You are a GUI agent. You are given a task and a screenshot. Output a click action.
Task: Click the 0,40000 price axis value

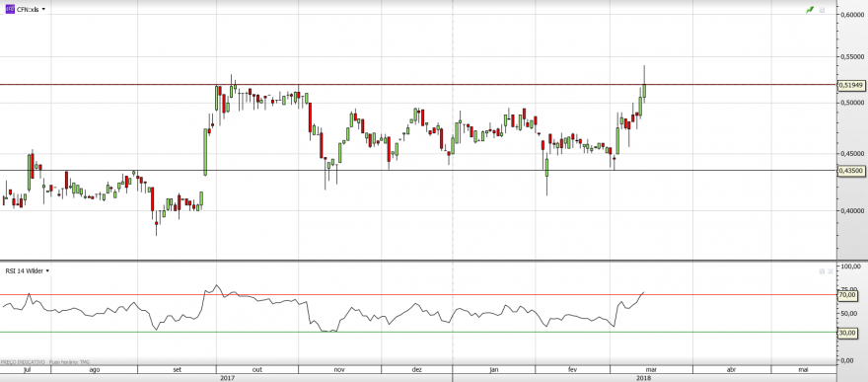(852, 211)
